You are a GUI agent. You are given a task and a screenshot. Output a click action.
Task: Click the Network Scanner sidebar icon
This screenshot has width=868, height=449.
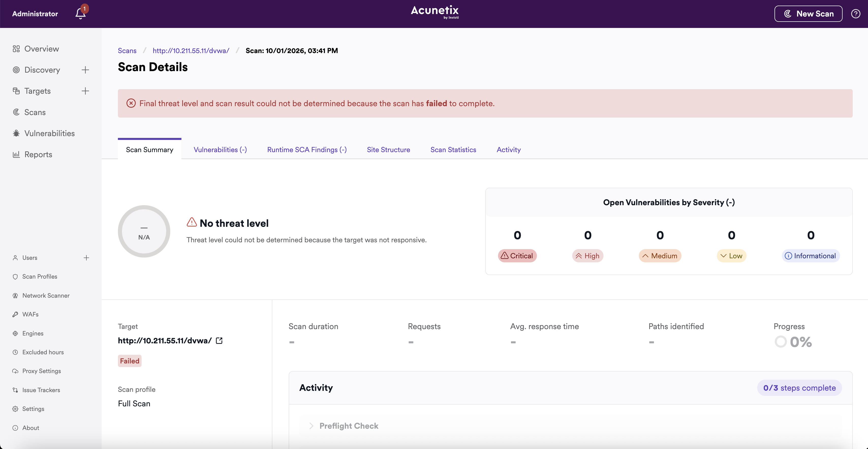tap(15, 295)
